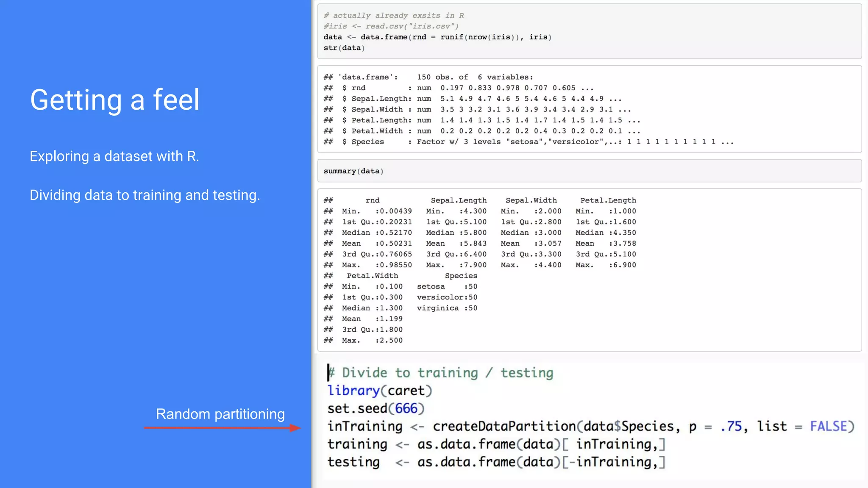Click the 'testing <- as.data.frame' line
The height and width of the screenshot is (488, 868).
tap(497, 462)
